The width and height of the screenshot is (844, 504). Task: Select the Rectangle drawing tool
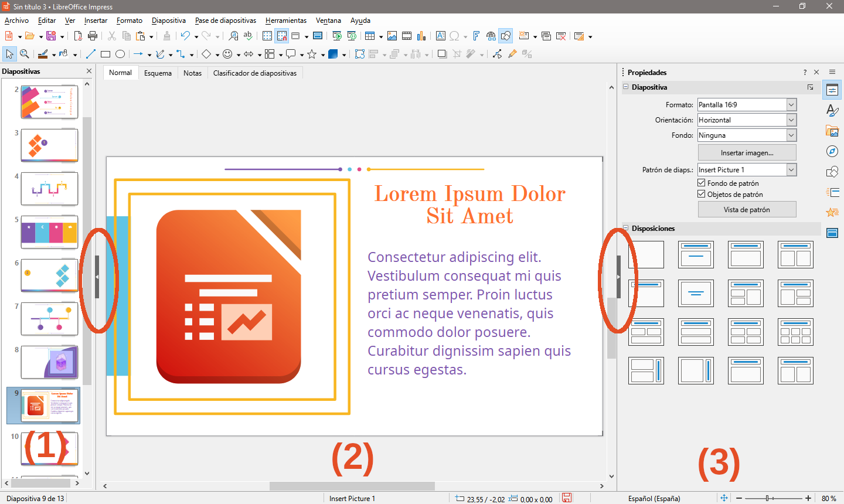tap(105, 54)
